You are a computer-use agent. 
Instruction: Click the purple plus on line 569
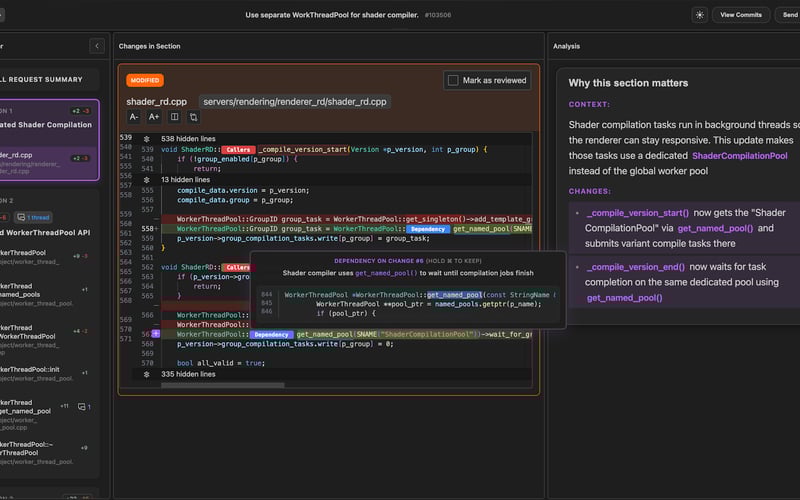[x=154, y=333]
